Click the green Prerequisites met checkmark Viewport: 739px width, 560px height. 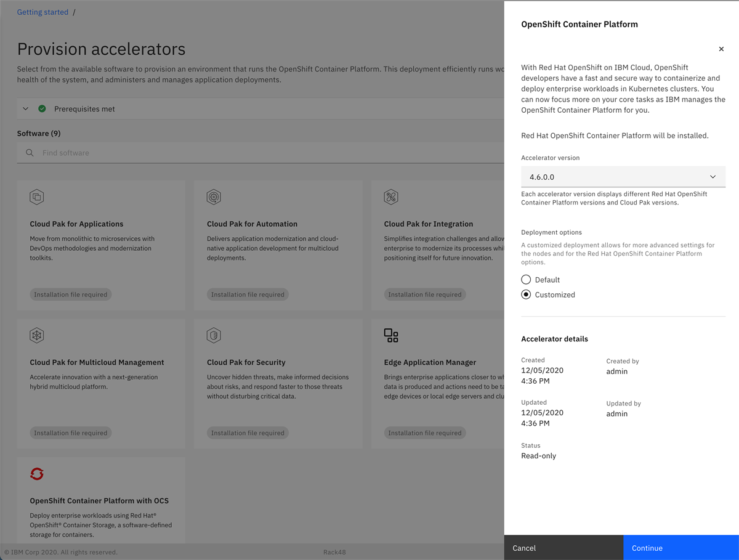tap(42, 108)
